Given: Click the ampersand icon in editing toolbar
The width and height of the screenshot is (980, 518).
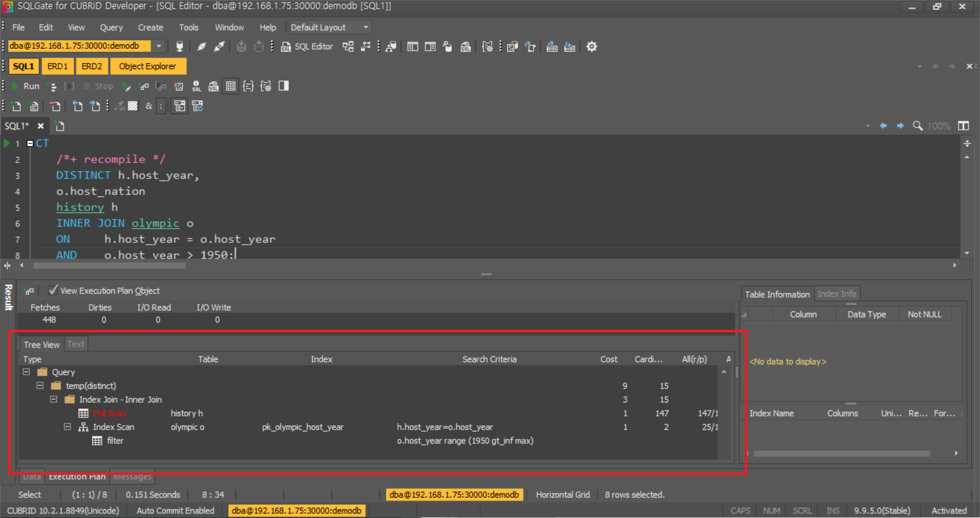Looking at the screenshot, I should (149, 106).
